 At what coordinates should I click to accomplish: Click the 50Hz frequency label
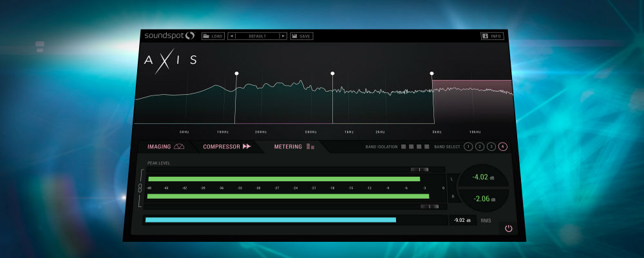(184, 132)
